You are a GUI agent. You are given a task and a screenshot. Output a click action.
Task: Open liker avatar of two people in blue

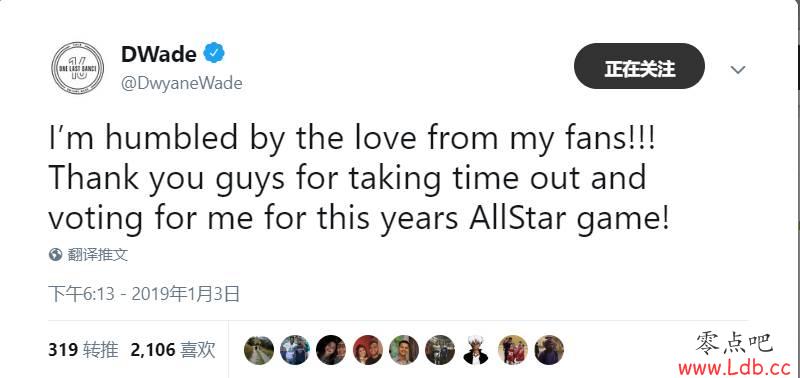(x=295, y=350)
